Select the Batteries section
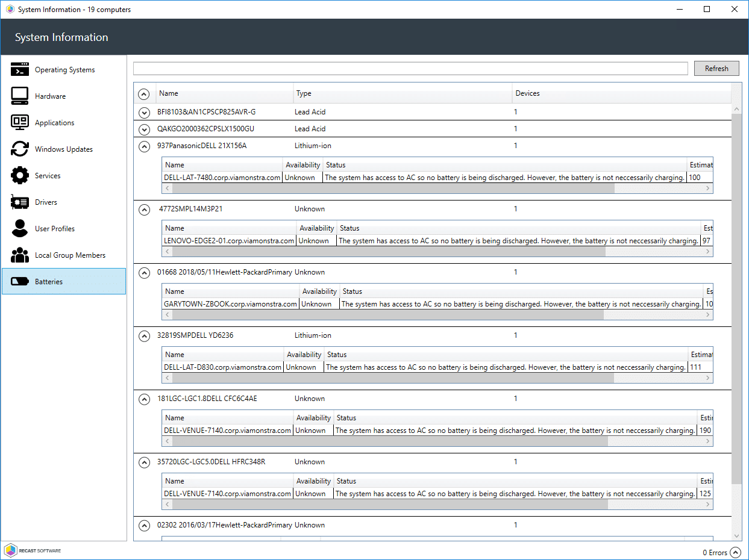This screenshot has height=560, width=749. tap(64, 281)
